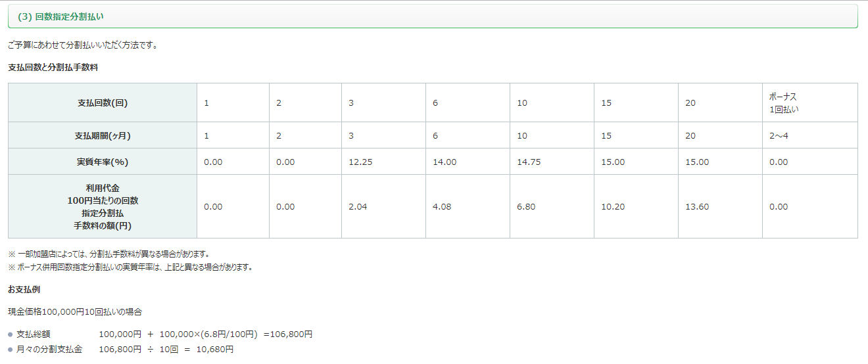Click the ご予算にあわせて分割払い description text
Image resolution: width=868 pixels, height=364 pixels.
(82, 46)
